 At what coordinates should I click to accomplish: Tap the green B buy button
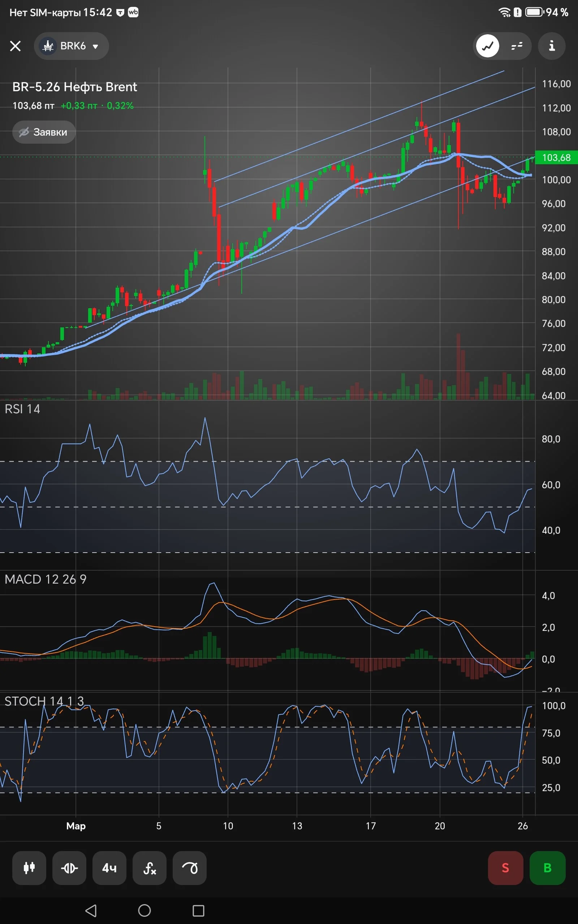click(547, 868)
